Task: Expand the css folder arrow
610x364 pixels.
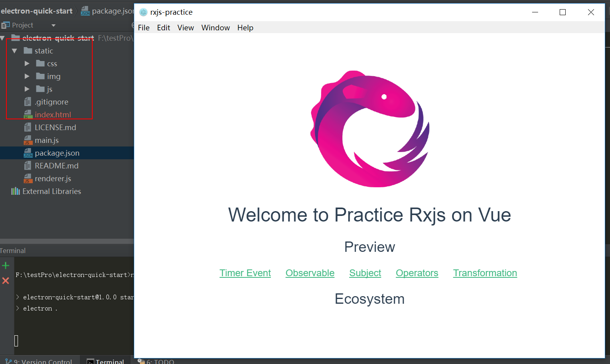Action: pyautogui.click(x=27, y=63)
